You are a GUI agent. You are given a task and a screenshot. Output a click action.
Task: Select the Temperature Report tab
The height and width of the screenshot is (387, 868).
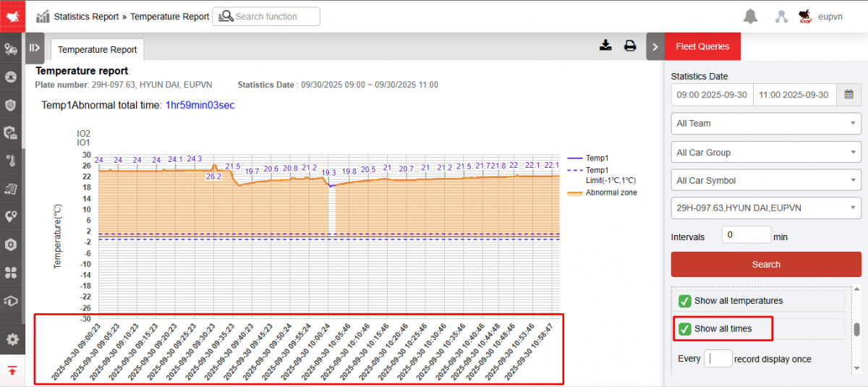coord(97,50)
